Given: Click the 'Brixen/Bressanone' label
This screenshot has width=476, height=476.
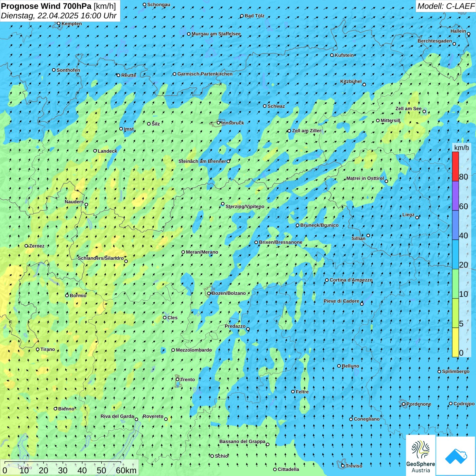Looking at the screenshot, I should (x=280, y=242).
